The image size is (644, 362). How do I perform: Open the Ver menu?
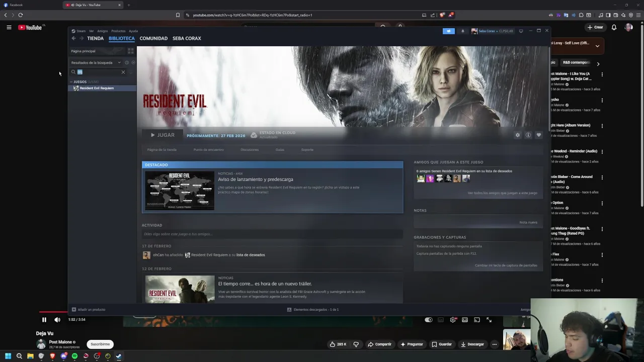91,31
